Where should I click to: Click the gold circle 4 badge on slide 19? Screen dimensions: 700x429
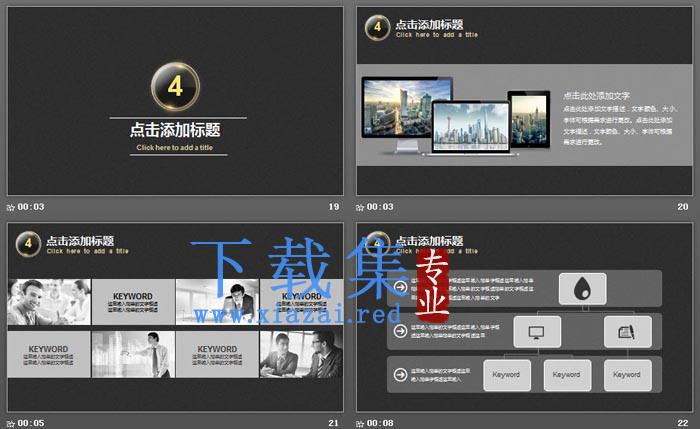175,87
